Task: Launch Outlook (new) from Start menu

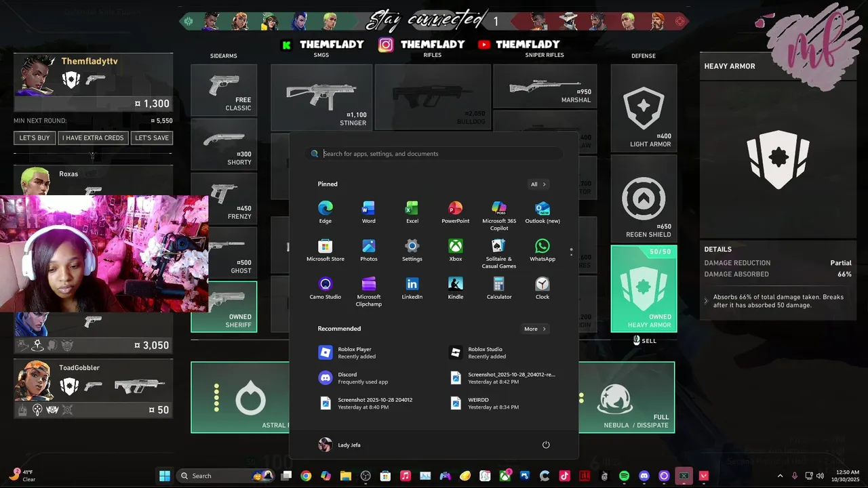Action: [x=542, y=212]
